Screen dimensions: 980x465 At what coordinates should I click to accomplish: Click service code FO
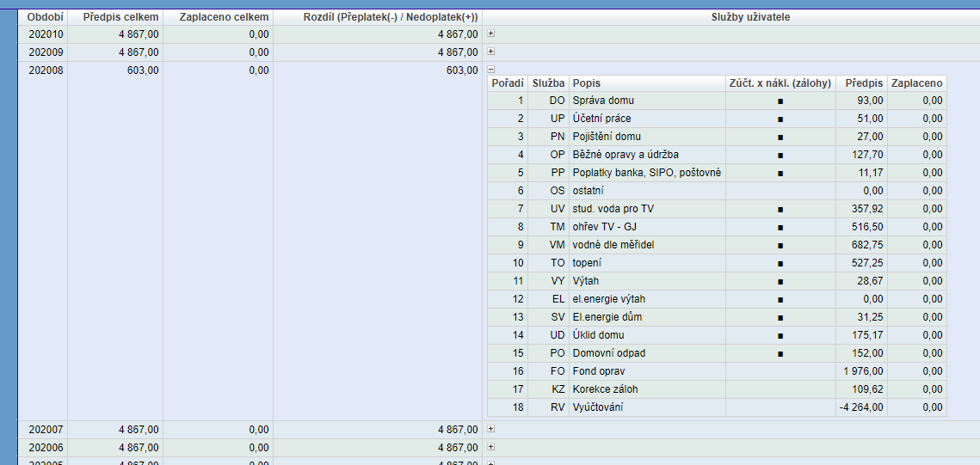tap(558, 372)
